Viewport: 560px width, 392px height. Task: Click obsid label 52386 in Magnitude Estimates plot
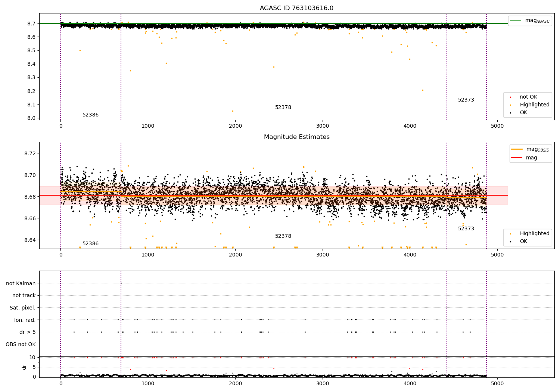pyautogui.click(x=90, y=244)
